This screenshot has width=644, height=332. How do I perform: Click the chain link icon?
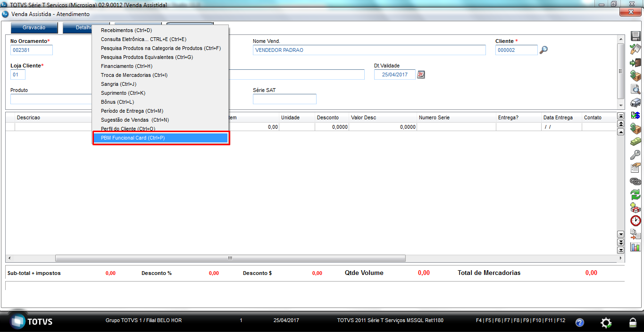(636, 181)
